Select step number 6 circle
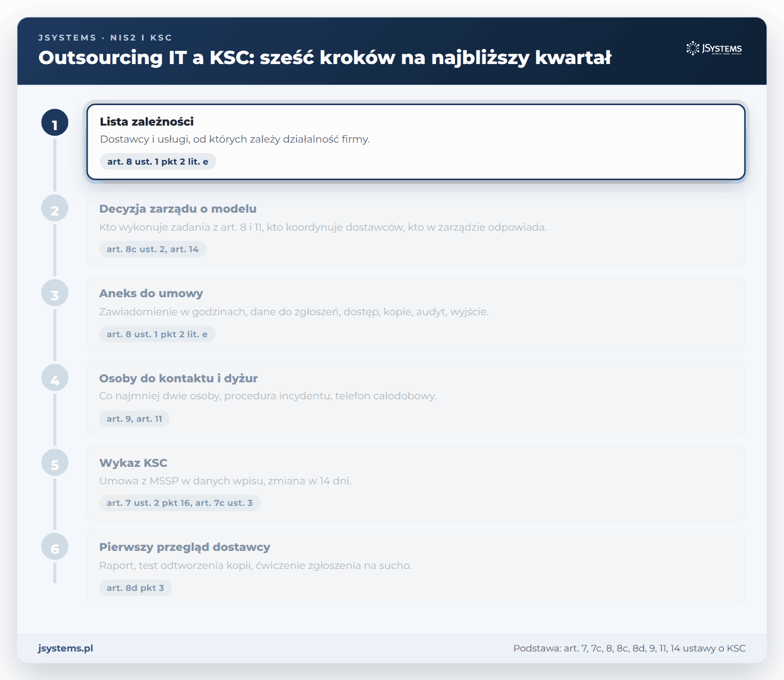 55,547
